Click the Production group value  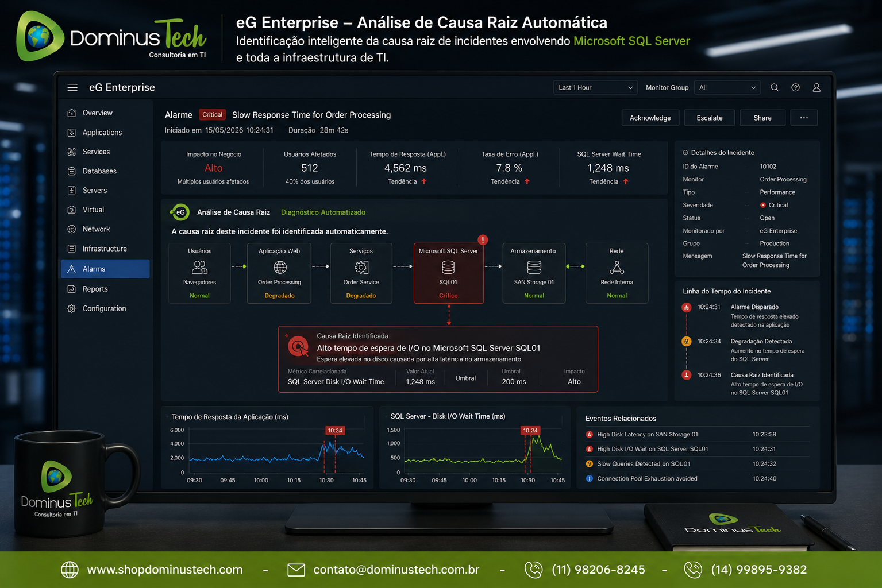pos(775,243)
